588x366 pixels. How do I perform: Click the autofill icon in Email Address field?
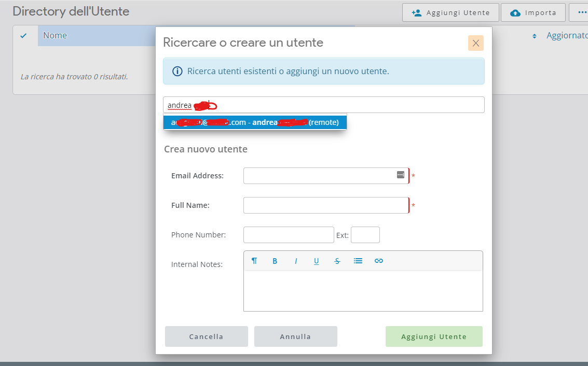400,175
